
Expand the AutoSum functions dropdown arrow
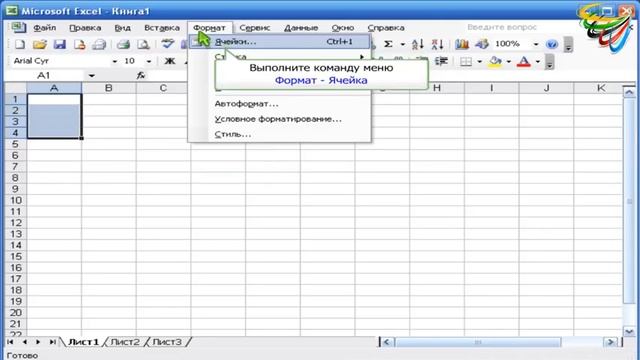click(402, 44)
